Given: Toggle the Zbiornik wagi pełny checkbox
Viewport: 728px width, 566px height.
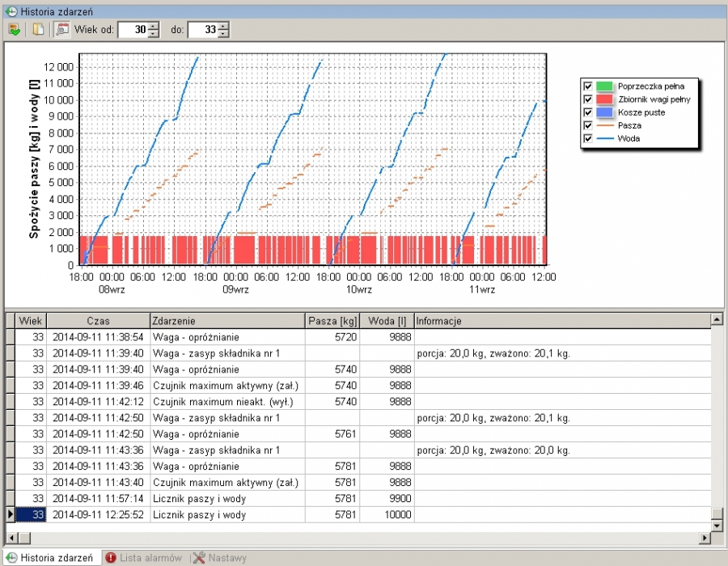Looking at the screenshot, I should [587, 99].
